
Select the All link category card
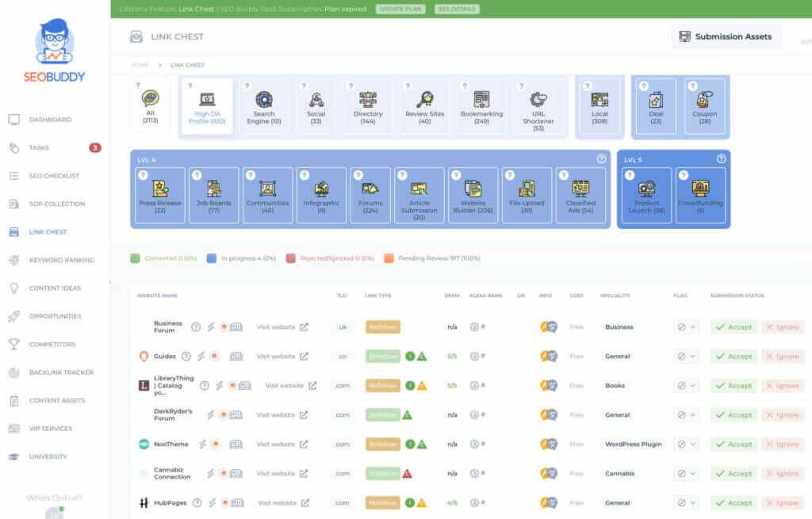pyautogui.click(x=150, y=105)
